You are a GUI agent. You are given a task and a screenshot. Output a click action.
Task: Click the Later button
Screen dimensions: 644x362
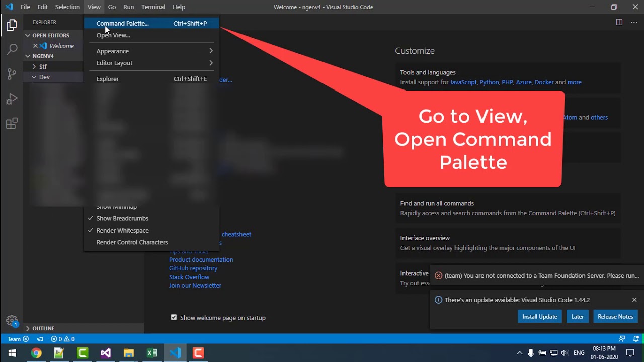578,316
